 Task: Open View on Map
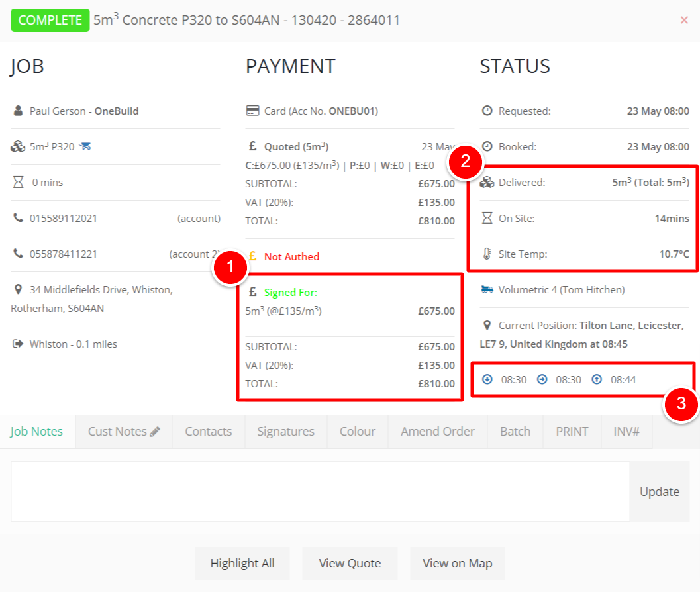click(x=457, y=564)
